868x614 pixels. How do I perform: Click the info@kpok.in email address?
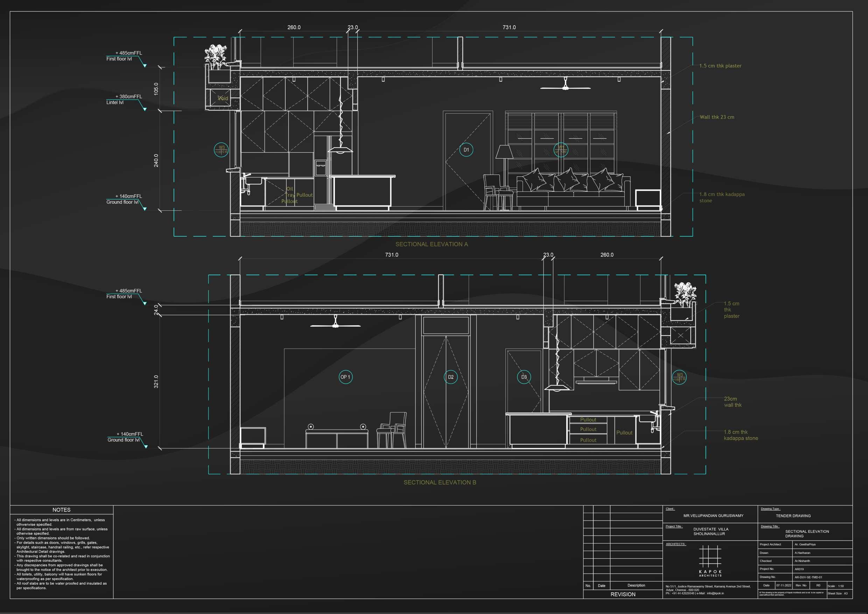pos(715,593)
